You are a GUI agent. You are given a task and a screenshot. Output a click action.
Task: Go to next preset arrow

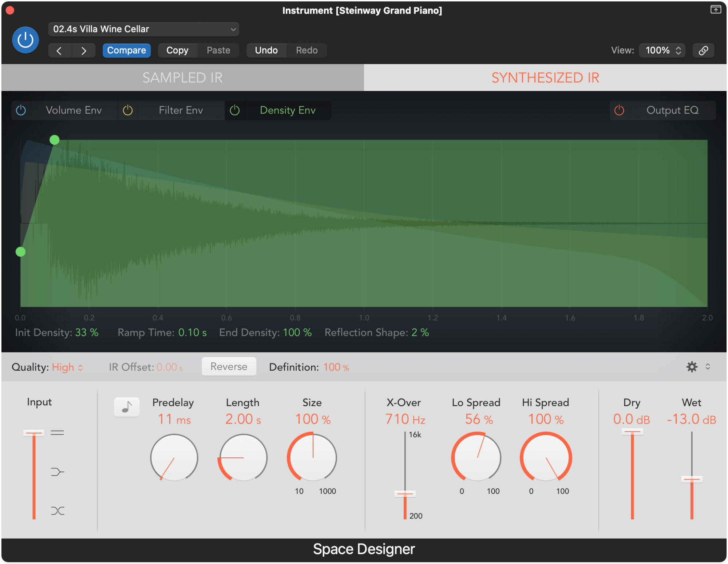tap(84, 51)
